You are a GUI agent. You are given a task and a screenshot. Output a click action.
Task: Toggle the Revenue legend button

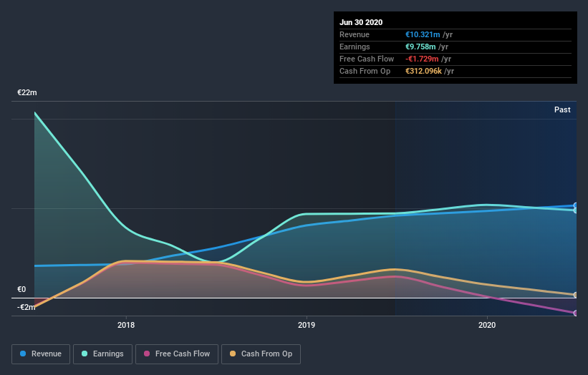point(41,354)
